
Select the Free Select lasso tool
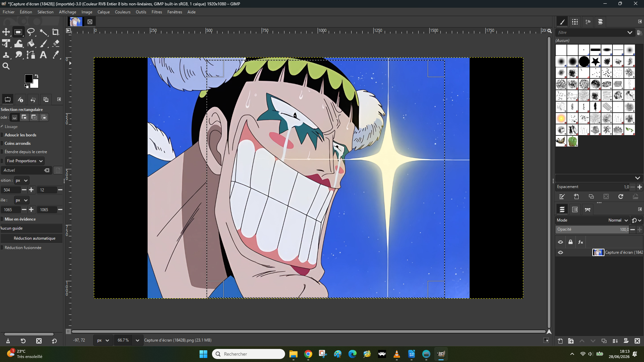click(x=31, y=32)
